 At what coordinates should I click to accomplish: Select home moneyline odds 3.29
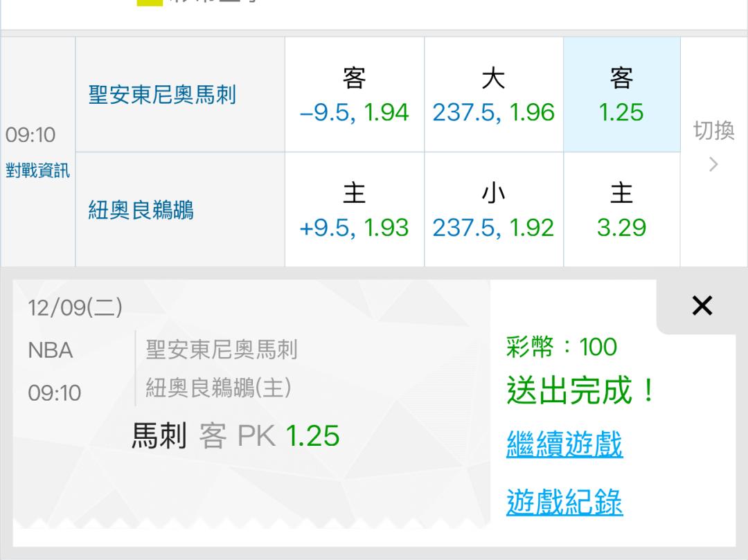pos(621,210)
